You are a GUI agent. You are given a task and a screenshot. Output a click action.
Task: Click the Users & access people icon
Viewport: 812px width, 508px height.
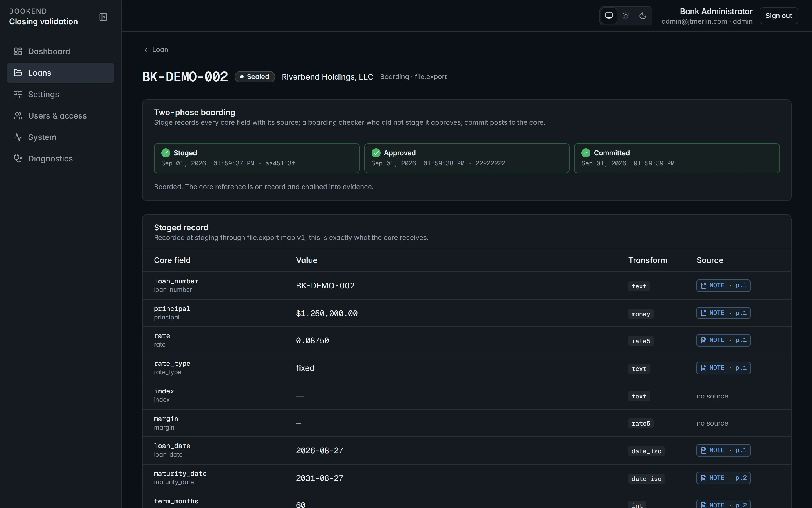coord(18,116)
